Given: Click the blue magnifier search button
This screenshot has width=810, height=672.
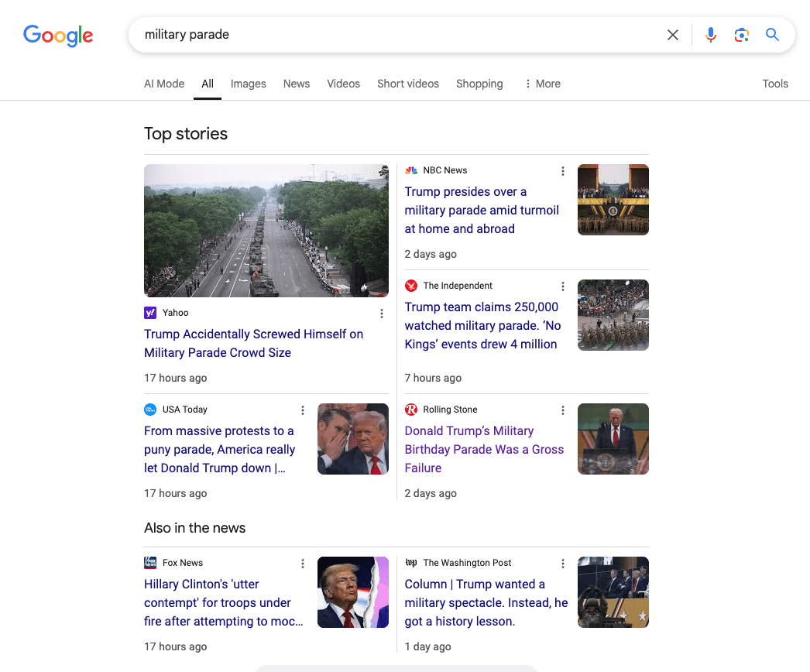Looking at the screenshot, I should click(x=772, y=35).
